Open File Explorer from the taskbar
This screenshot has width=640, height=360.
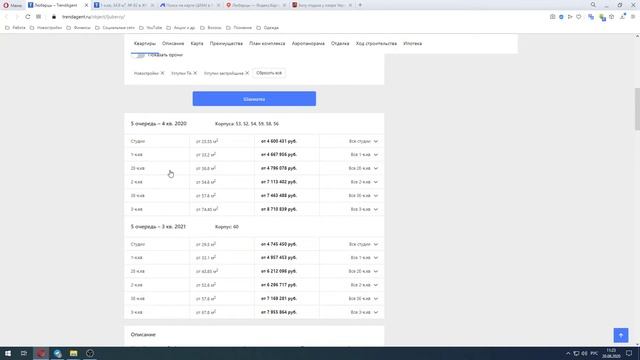tap(73, 353)
